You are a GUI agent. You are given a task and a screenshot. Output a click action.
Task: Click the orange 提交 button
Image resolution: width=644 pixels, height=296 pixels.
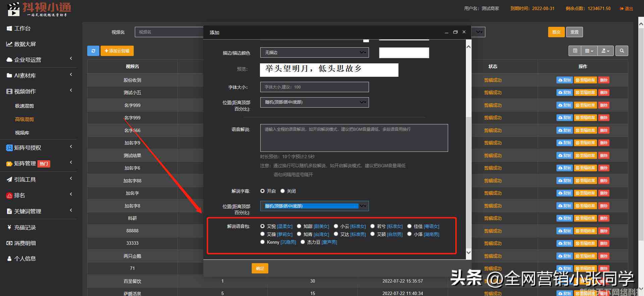pos(556,32)
